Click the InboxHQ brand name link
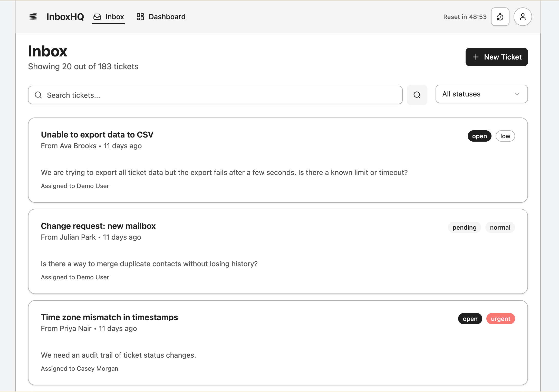 tap(65, 17)
